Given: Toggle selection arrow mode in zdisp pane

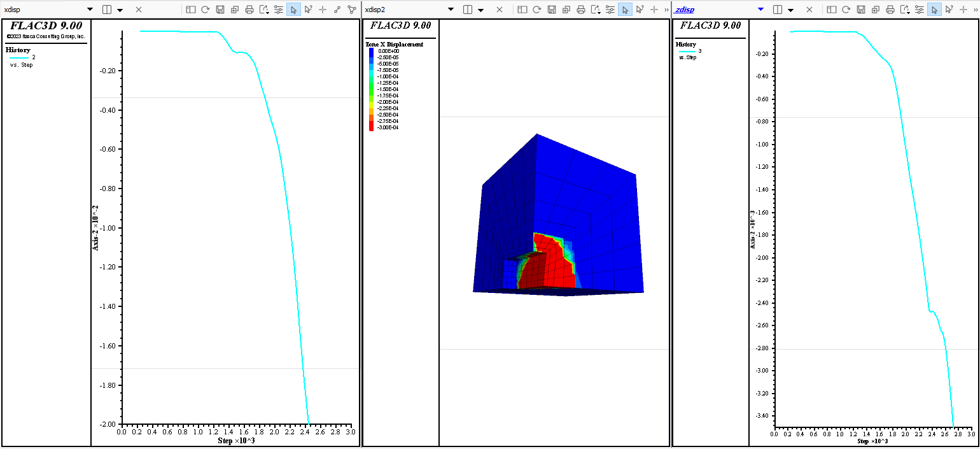Looking at the screenshot, I should [934, 10].
